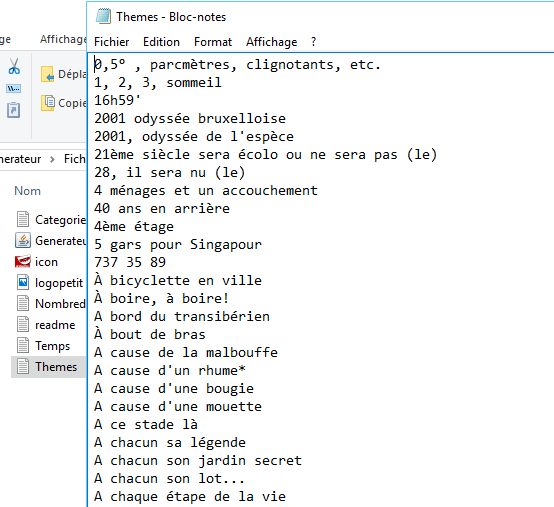Select the red icon file

click(23, 261)
